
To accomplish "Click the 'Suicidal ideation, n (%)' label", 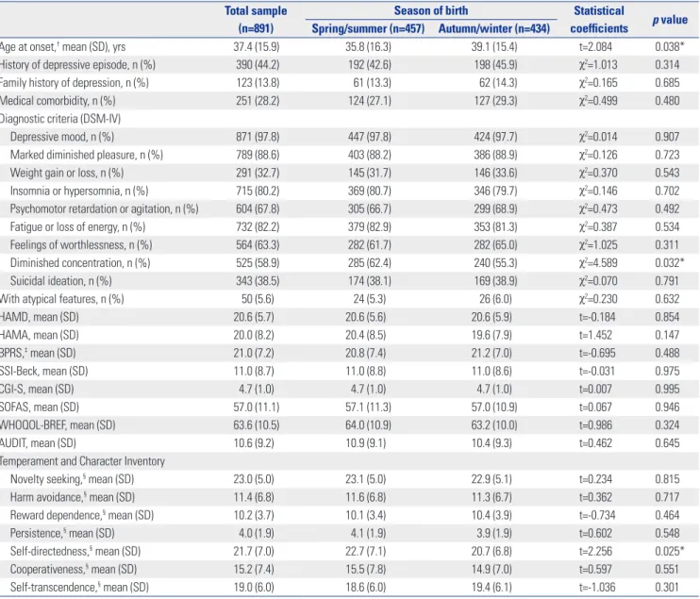I will tap(60, 281).
